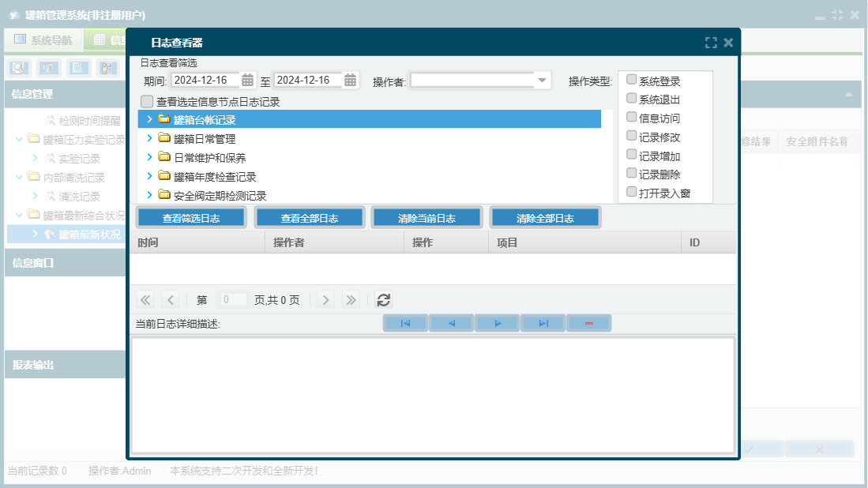Click the ID column header
The height and width of the screenshot is (488, 868).
(709, 242)
